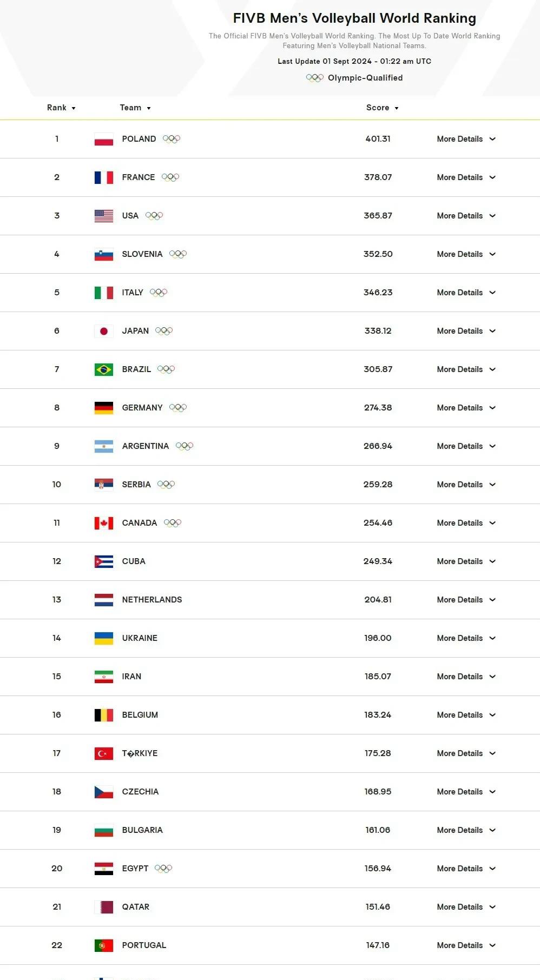Click the Türkiye flag icon
Viewport: 540px width, 980px height.
(103, 753)
